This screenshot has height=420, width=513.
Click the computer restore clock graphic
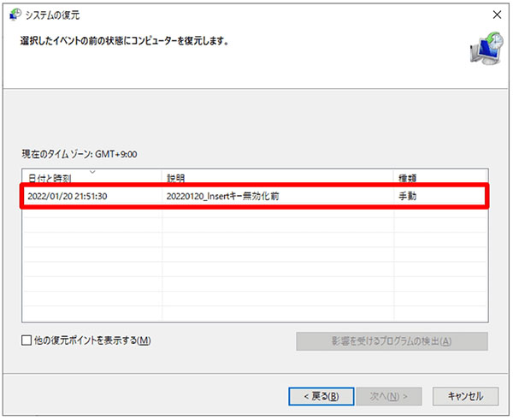click(486, 49)
